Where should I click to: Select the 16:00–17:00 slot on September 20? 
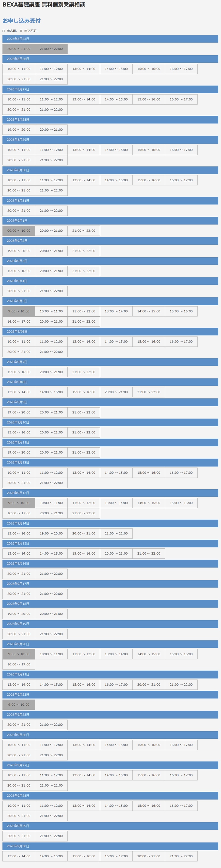(19, 665)
